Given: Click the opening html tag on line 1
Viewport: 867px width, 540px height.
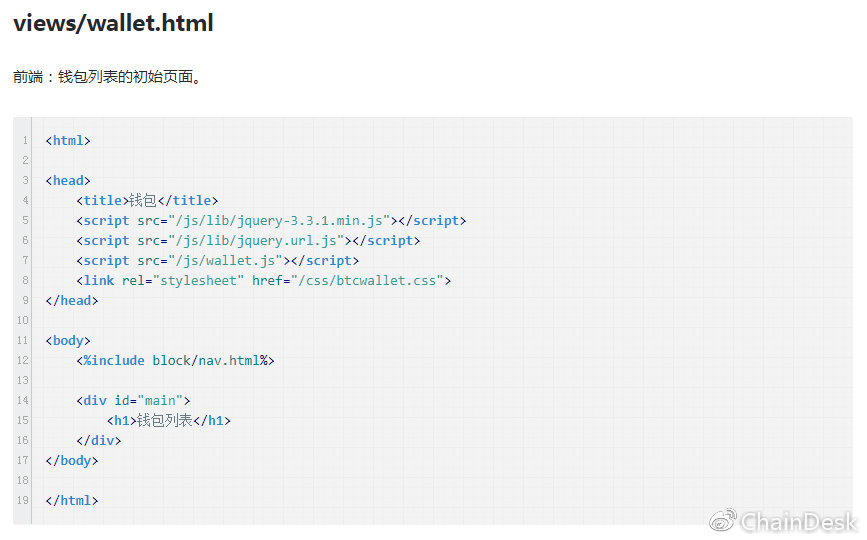Looking at the screenshot, I should tap(68, 141).
